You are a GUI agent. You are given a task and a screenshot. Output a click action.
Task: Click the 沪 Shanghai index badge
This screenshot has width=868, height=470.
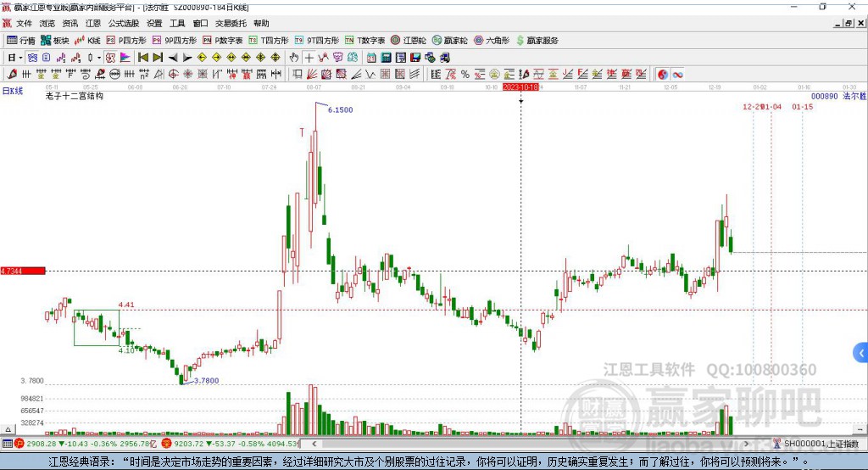[x=20, y=444]
